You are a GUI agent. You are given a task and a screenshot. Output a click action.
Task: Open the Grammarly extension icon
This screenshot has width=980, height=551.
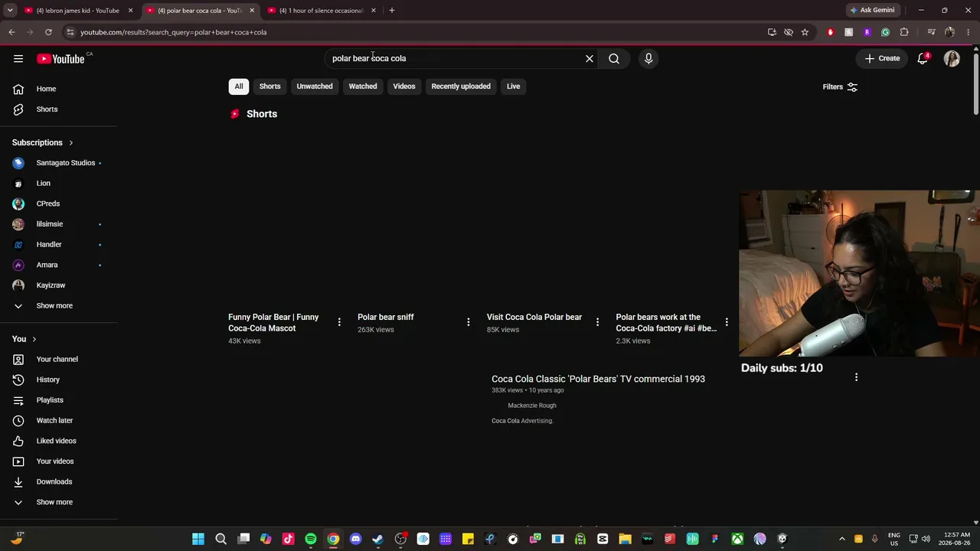click(x=886, y=32)
